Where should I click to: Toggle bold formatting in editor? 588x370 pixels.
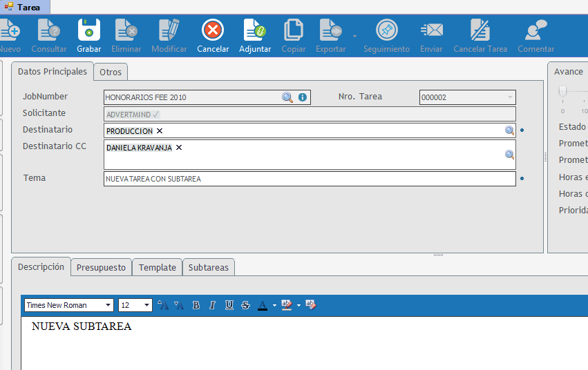click(196, 305)
